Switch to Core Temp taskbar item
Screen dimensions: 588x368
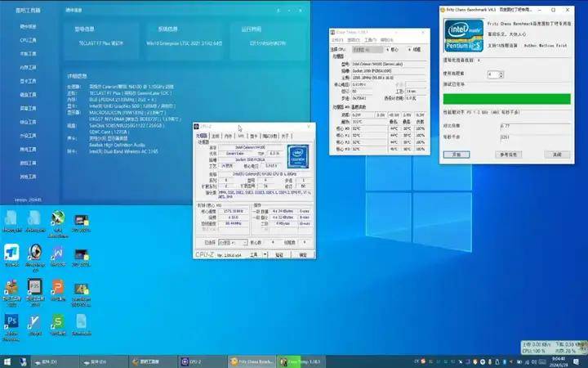(x=301, y=362)
